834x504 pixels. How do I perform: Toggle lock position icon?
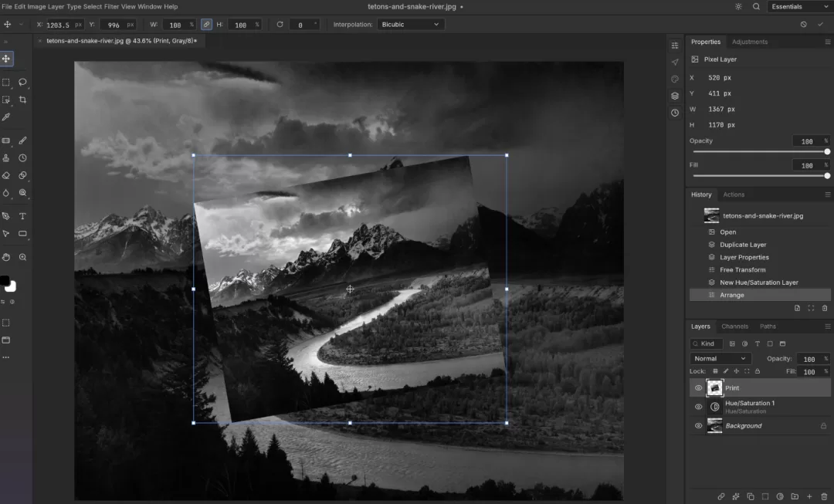pos(736,371)
